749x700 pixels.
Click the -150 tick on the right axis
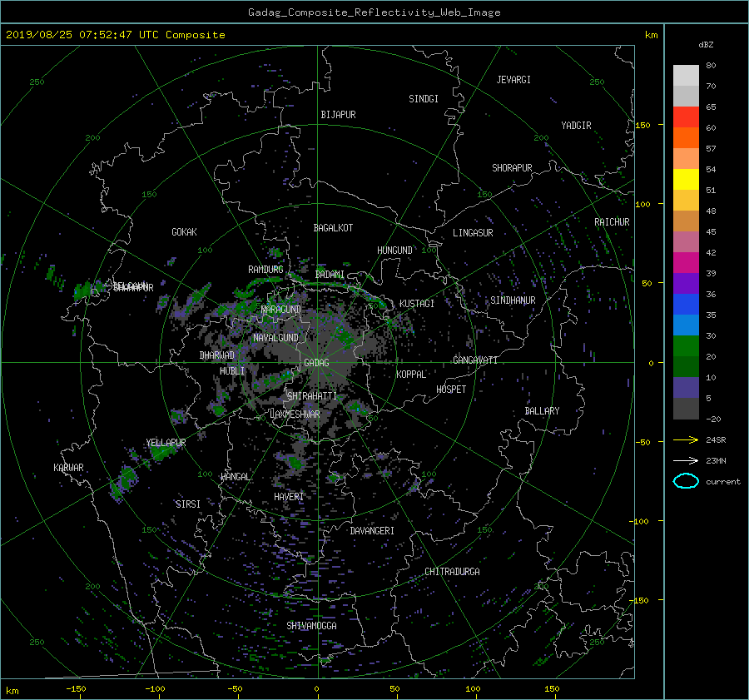(638, 600)
